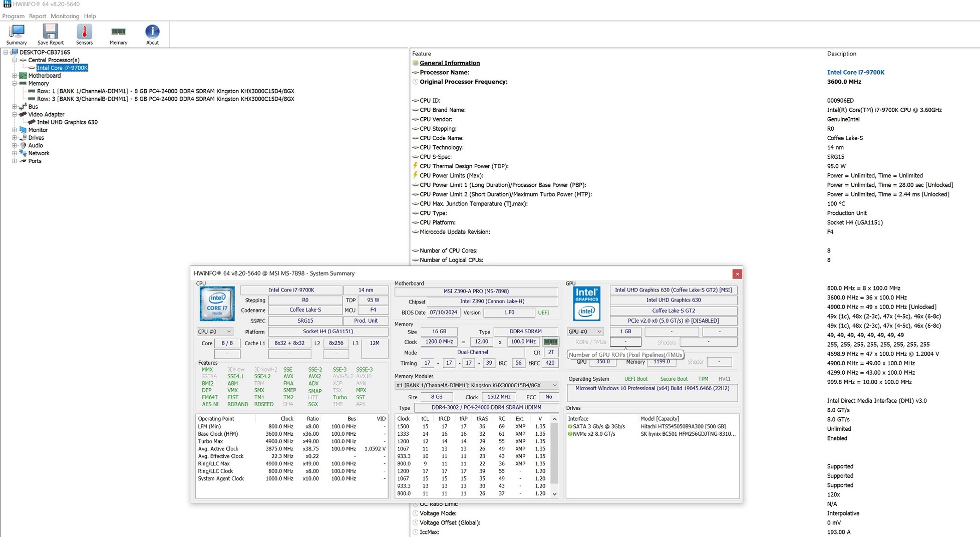Expand the Audio tree node
This screenshot has width=980, height=537.
pyautogui.click(x=15, y=145)
